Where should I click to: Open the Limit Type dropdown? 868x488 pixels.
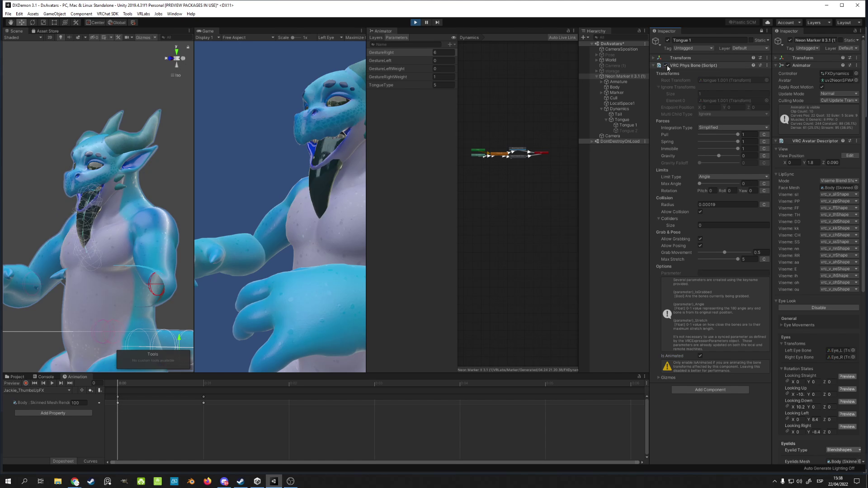tap(733, 177)
